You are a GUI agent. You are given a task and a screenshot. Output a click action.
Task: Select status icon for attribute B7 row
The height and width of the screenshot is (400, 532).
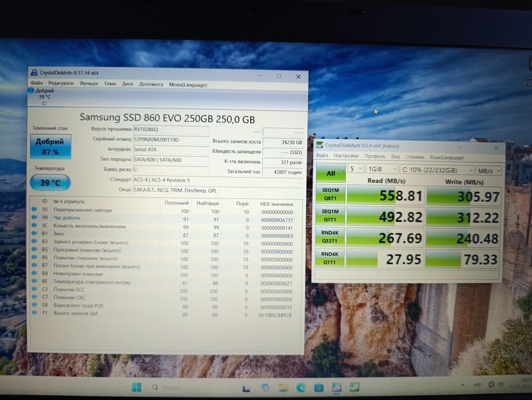pos(34,265)
